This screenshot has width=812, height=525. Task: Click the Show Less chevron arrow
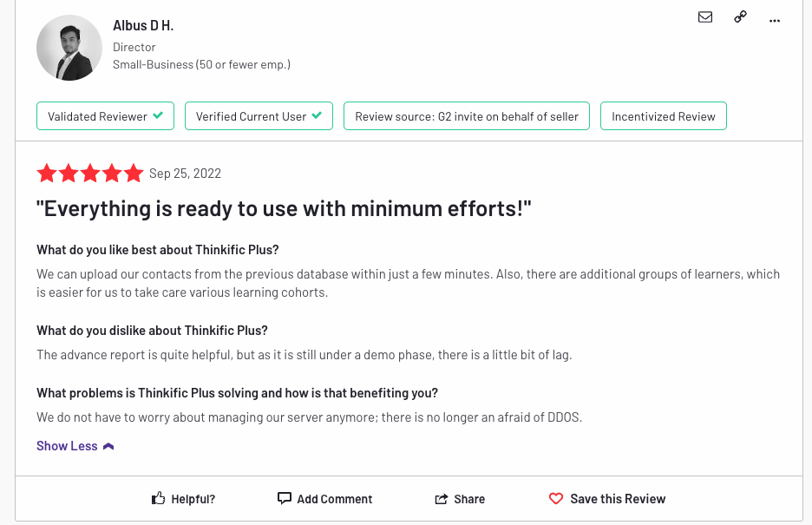coord(108,446)
